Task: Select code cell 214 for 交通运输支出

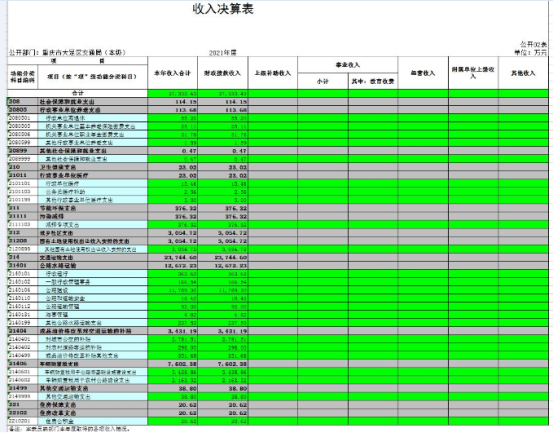Action: [23, 257]
